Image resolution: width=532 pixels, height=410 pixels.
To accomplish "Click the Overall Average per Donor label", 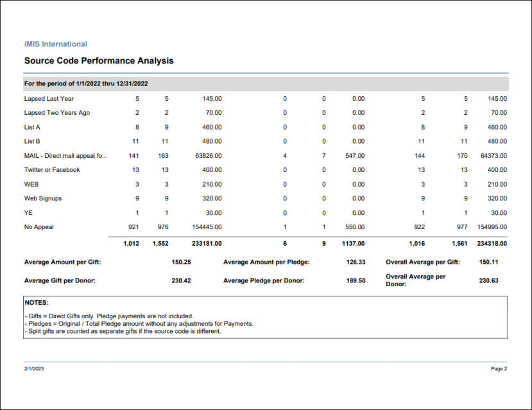I will tap(416, 280).
